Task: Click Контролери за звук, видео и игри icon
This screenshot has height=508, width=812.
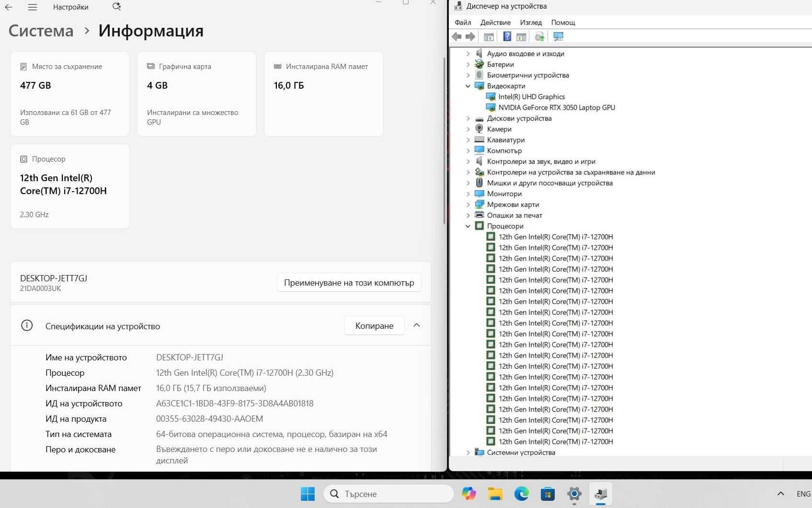Action: click(479, 162)
